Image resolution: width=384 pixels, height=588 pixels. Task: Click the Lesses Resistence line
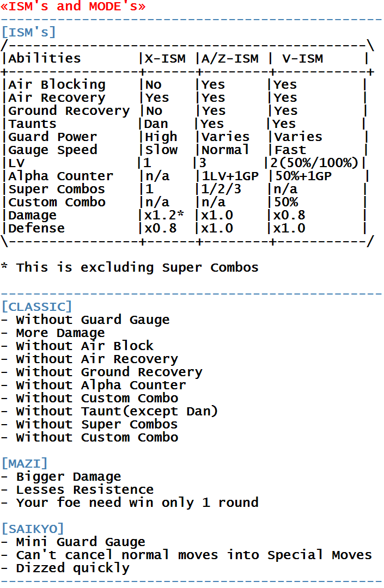(x=77, y=490)
